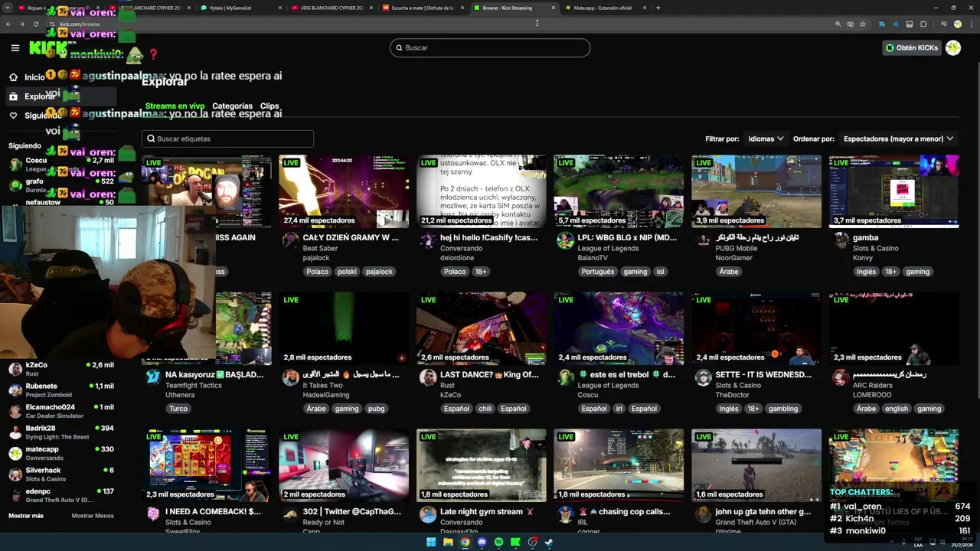Open Rubenete avatar in following list

pos(15,390)
